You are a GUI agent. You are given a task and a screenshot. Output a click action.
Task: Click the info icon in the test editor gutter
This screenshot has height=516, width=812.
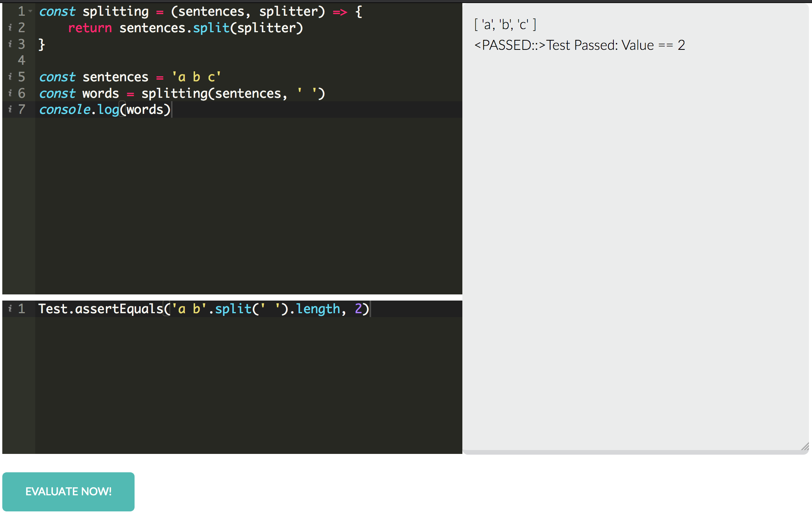pos(10,309)
